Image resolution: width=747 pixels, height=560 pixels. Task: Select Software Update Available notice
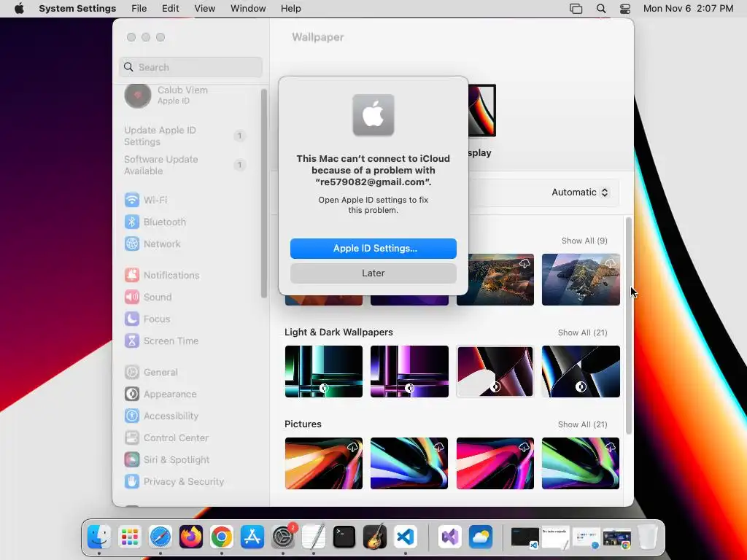click(x=185, y=166)
